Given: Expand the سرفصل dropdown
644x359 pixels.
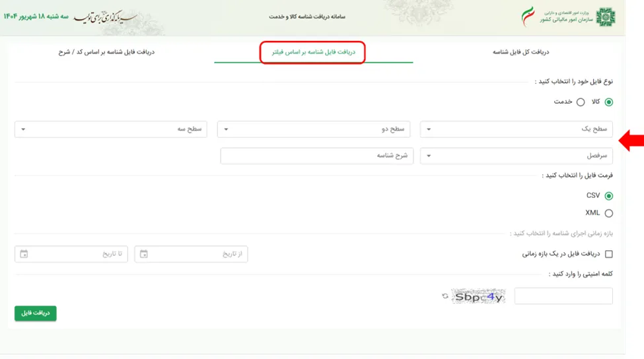Looking at the screenshot, I should click(517, 156).
